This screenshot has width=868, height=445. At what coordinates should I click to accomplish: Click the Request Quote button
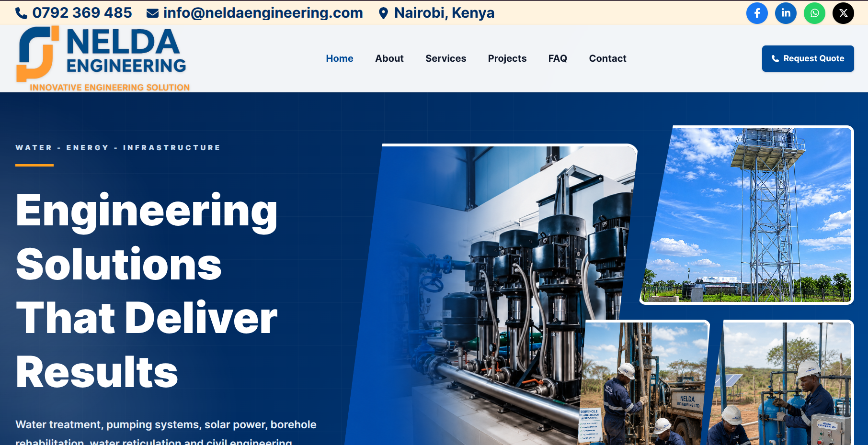[808, 58]
